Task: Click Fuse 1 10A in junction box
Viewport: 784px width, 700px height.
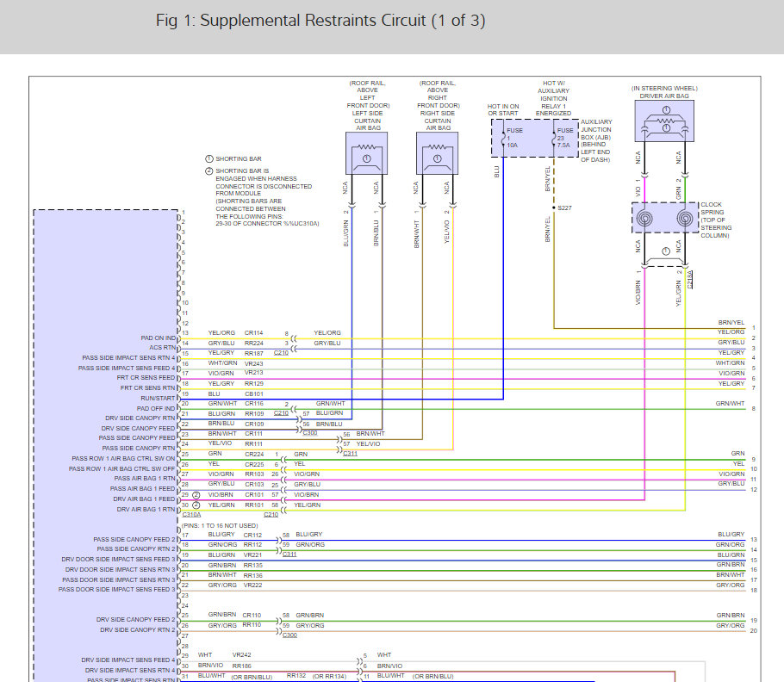Action: tap(512, 138)
